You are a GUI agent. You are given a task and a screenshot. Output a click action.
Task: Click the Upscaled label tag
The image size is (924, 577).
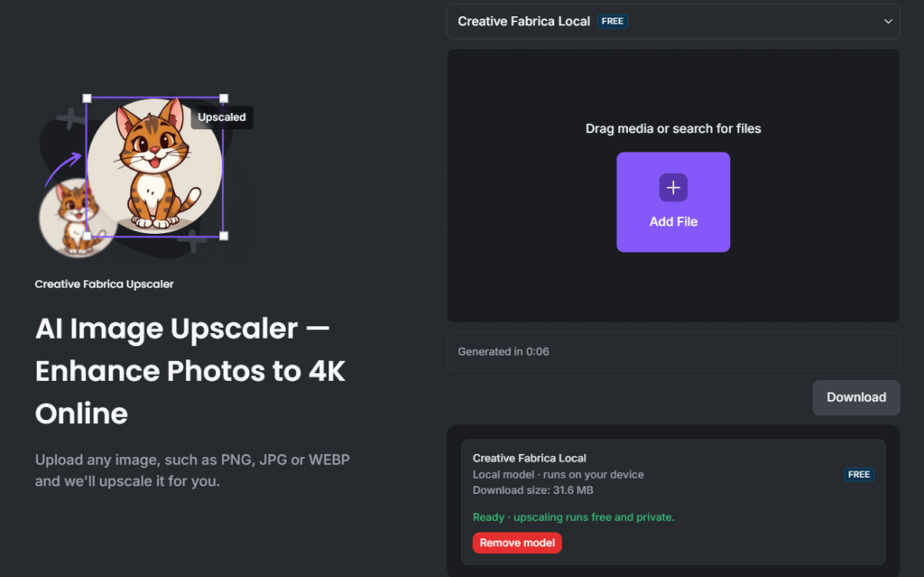222,116
